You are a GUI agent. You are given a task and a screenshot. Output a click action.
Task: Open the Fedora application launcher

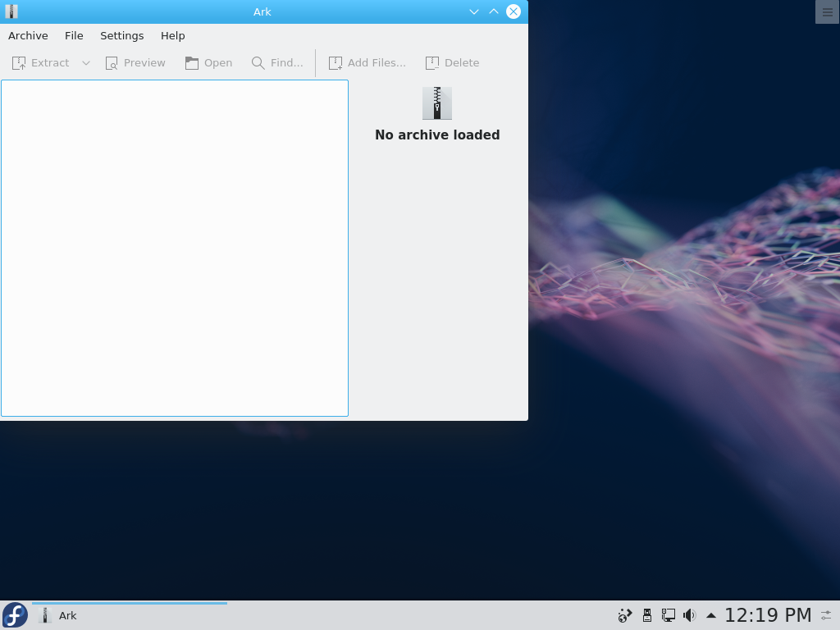click(15, 615)
